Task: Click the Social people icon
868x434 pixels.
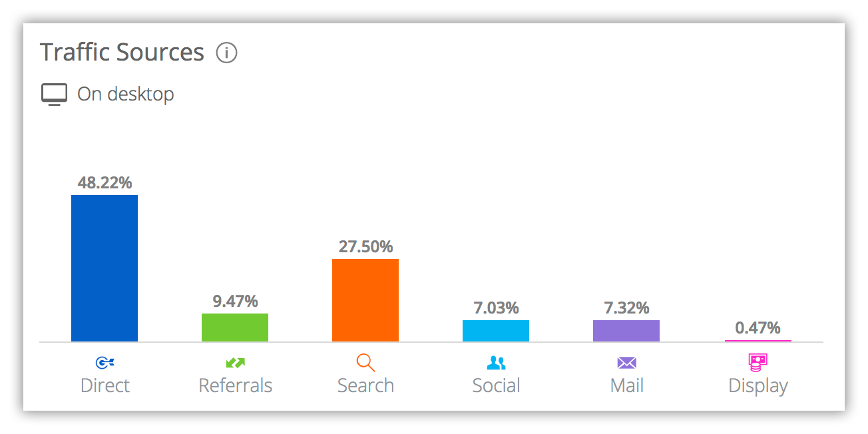Action: coord(496,363)
